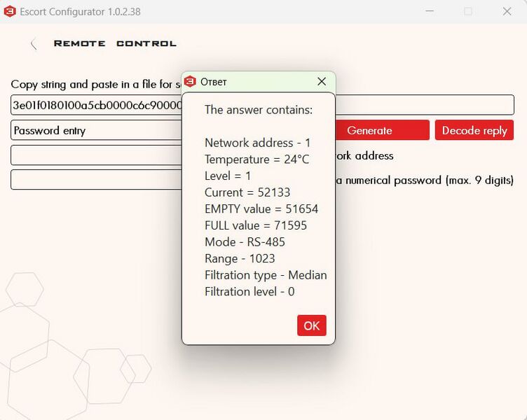527x420 pixels.
Task: Click 'EMPTY value = 51654' line
Action: click(x=261, y=209)
